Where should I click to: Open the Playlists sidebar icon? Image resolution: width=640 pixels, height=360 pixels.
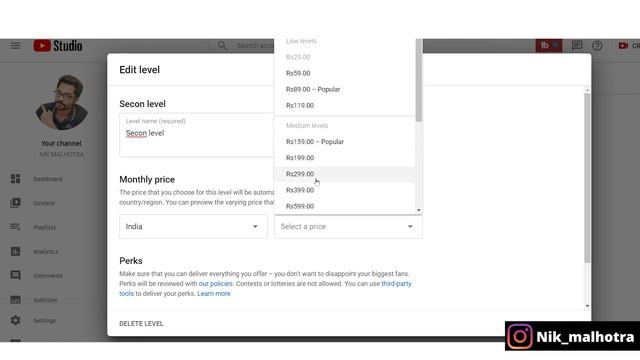[x=16, y=227]
